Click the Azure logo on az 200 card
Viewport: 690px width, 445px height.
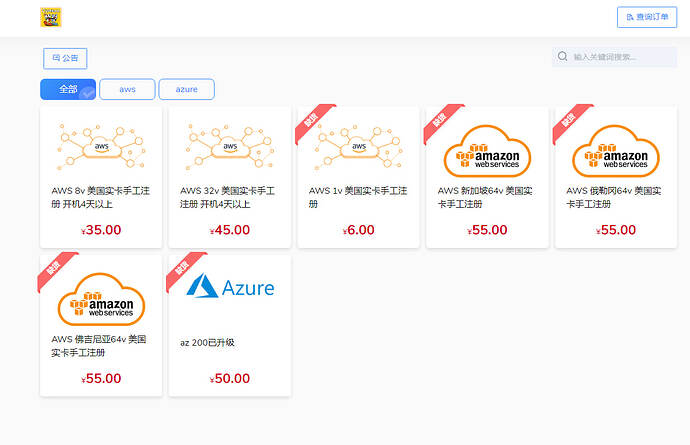(x=230, y=286)
